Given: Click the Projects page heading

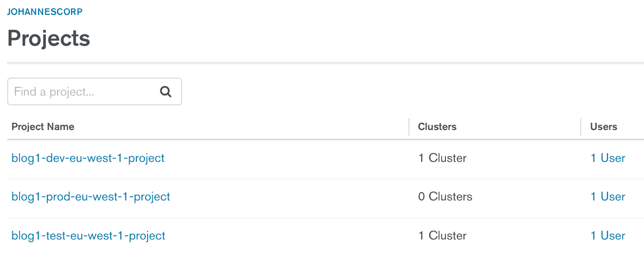Looking at the screenshot, I should pyautogui.click(x=49, y=39).
